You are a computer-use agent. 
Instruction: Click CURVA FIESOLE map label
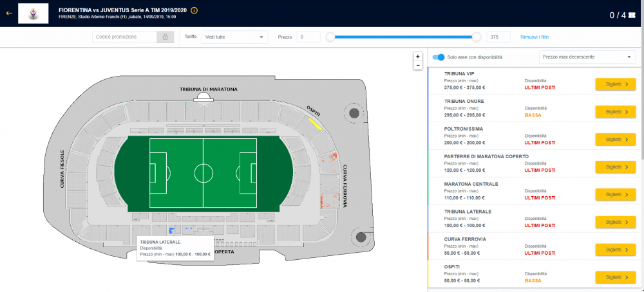62,169
